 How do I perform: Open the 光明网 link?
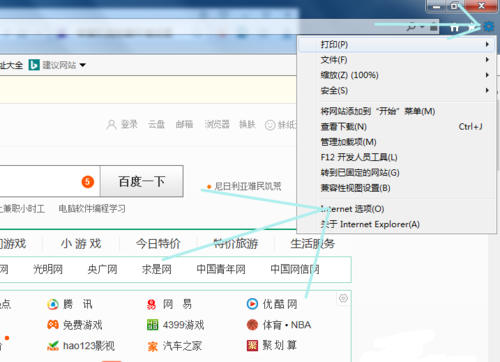pos(48,269)
